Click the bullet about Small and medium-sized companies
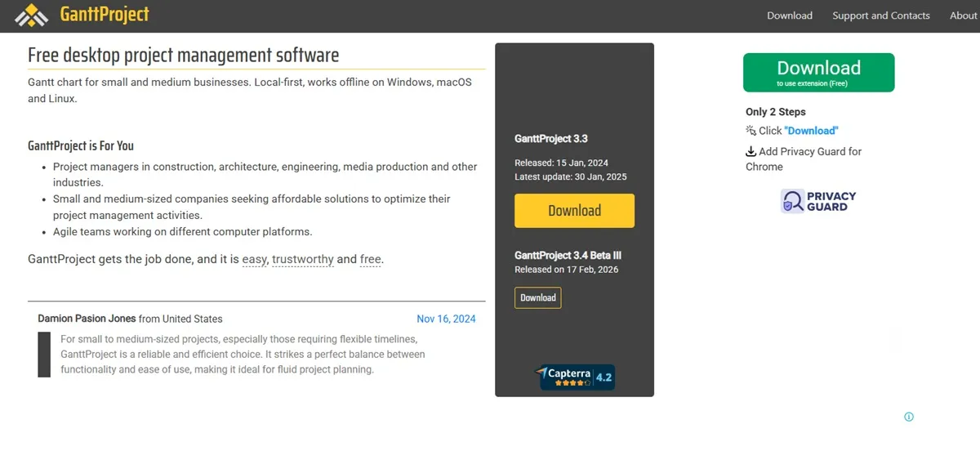Screen dimensions: 980x460 [252, 207]
